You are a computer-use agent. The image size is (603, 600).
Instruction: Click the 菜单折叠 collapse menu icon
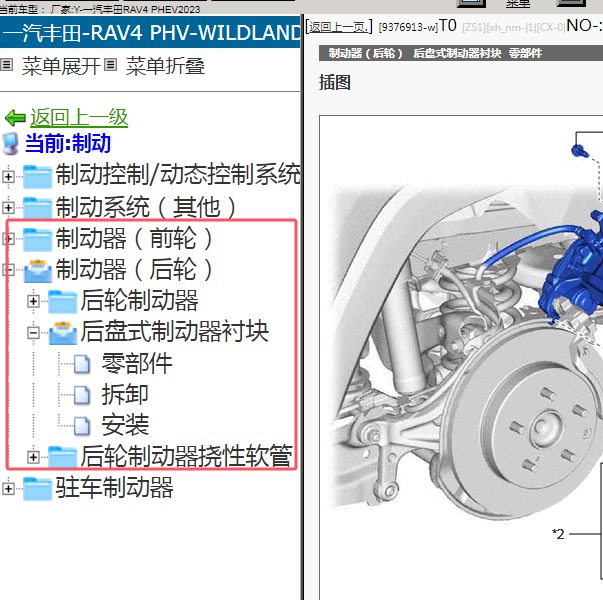point(110,65)
